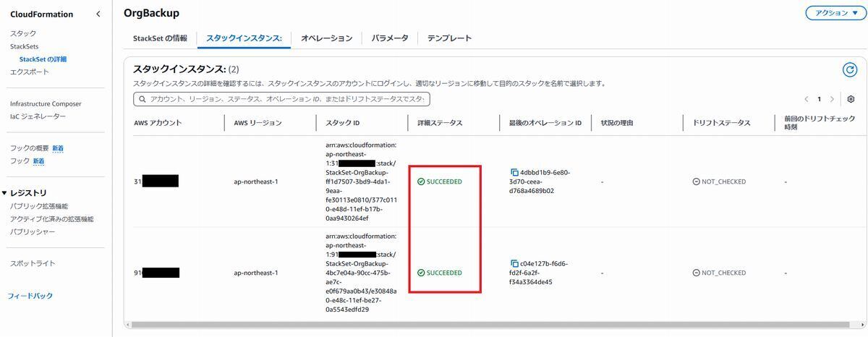Open Infrastructure Composer link
Image resolution: width=868 pixels, height=337 pixels.
[46, 103]
